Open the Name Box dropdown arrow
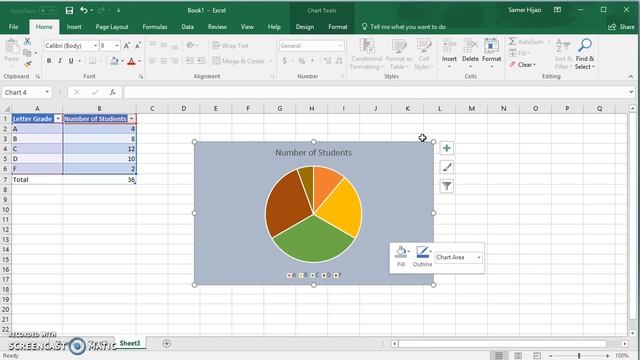Image resolution: width=640 pixels, height=360 pixels. [x=47, y=92]
